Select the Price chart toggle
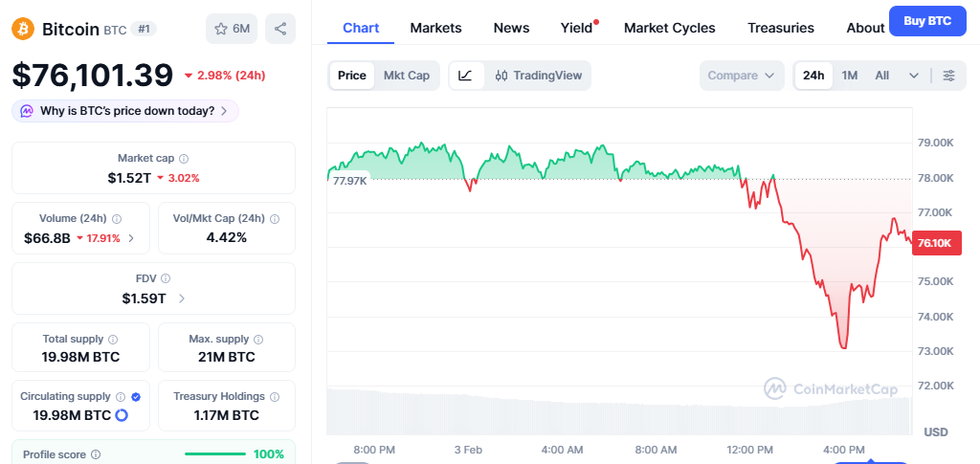This screenshot has width=980, height=464. [x=352, y=76]
